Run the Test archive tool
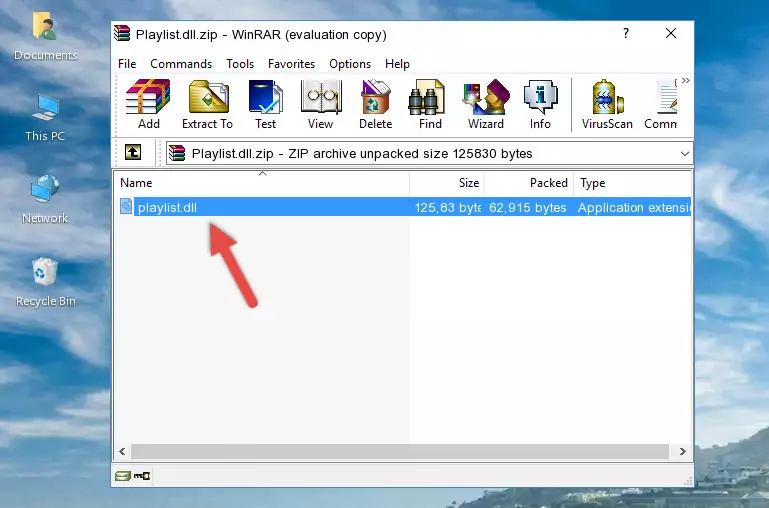The width and height of the screenshot is (769, 508). coord(265,104)
